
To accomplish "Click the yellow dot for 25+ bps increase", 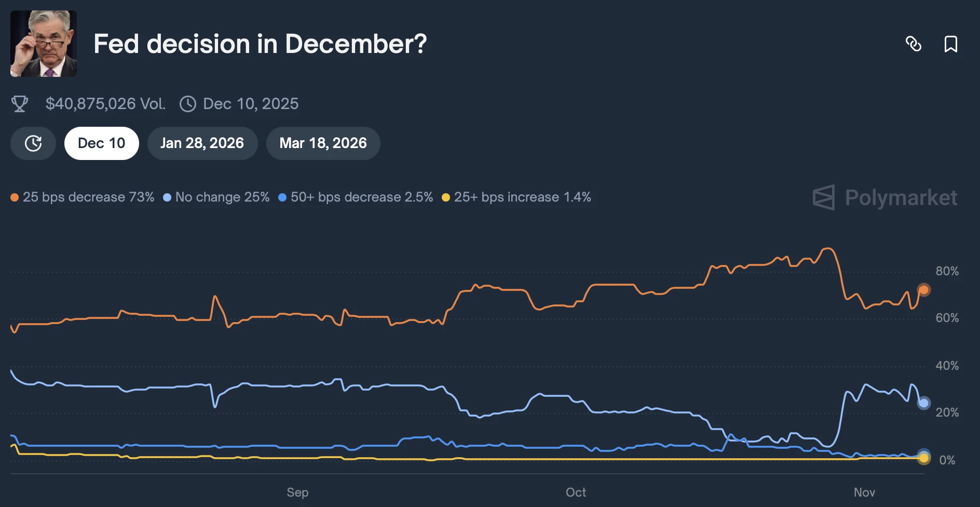I will point(445,197).
